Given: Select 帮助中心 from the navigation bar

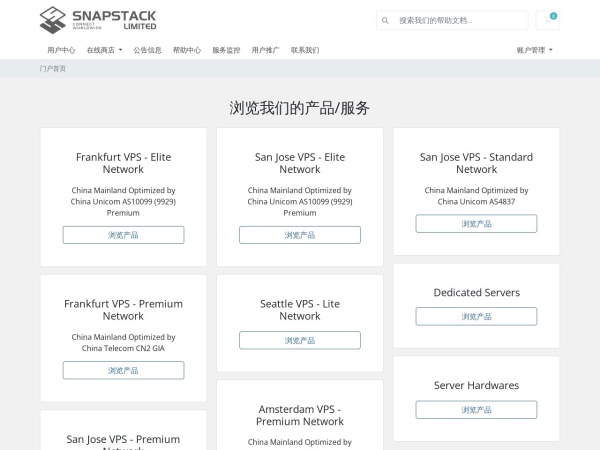Looking at the screenshot, I should pyautogui.click(x=186, y=50).
